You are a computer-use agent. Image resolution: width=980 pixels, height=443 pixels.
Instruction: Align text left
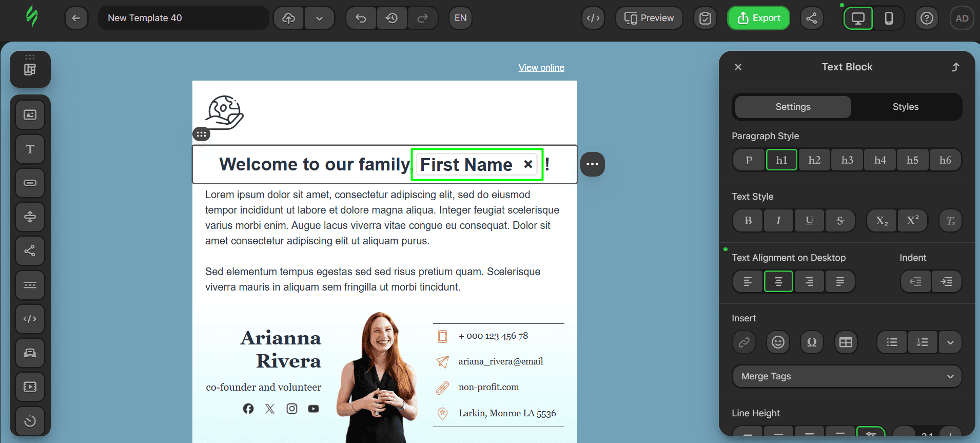point(748,281)
